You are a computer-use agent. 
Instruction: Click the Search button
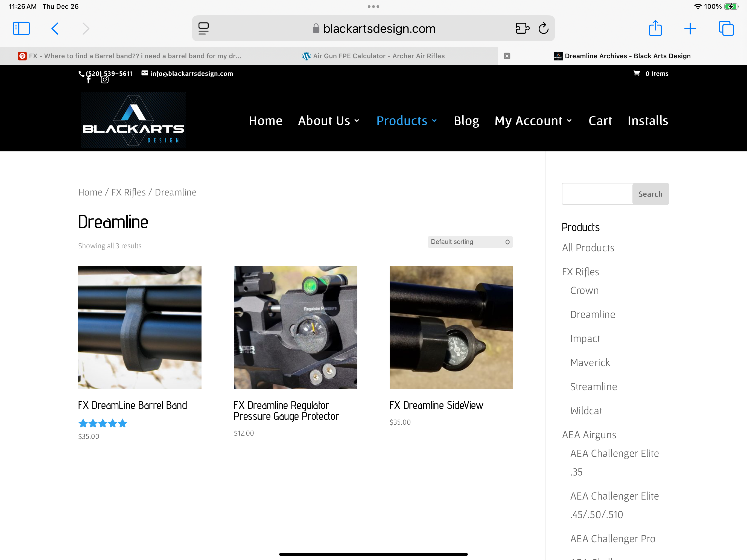click(x=650, y=194)
